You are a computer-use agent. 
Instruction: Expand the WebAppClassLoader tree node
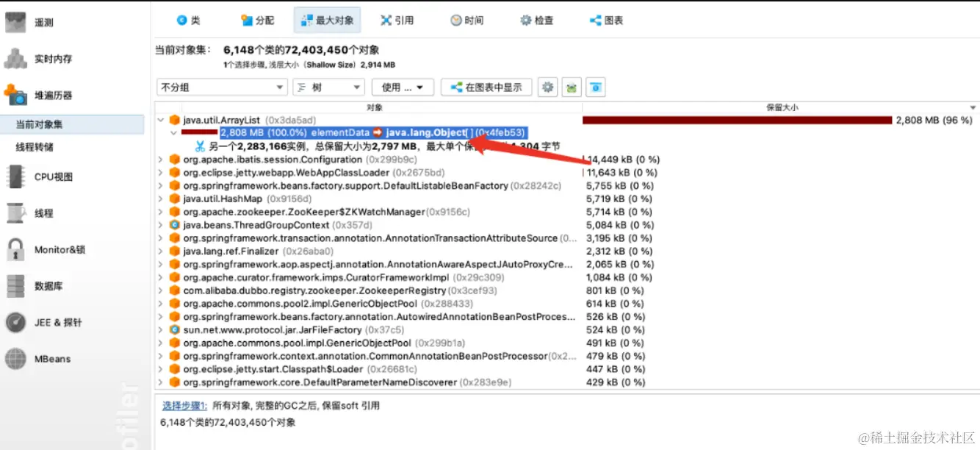pos(161,173)
